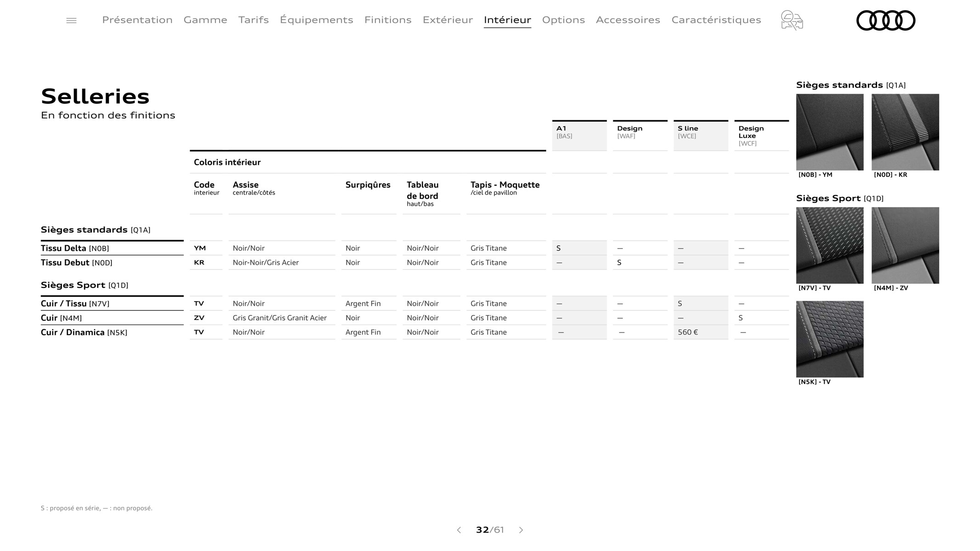Click the Sièges Sport [Q1D] table section heading
Image resolution: width=980 pixels, height=551 pixels.
(x=85, y=285)
